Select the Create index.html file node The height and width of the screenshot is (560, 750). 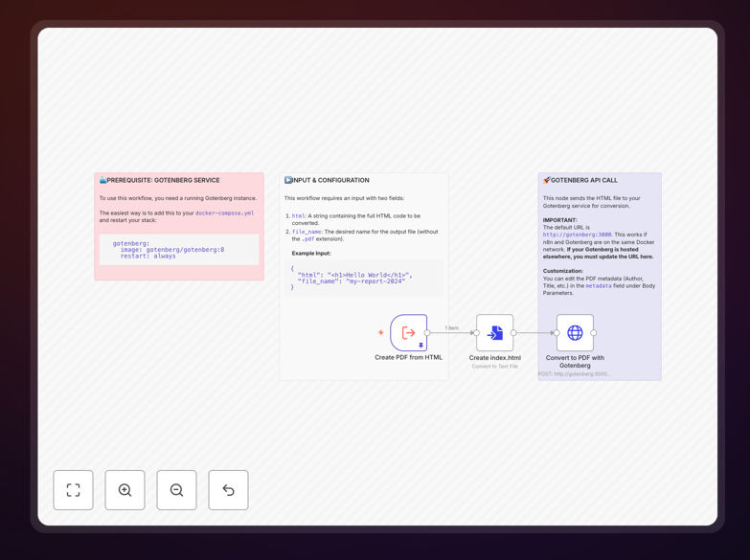point(494,332)
